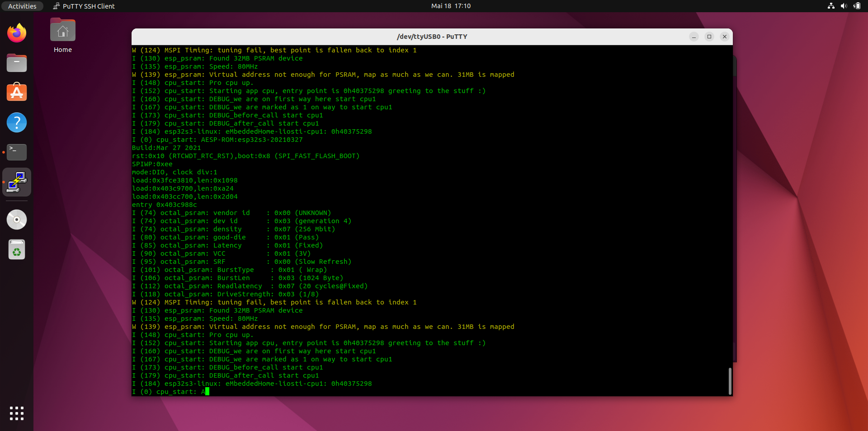Screen dimensions: 868x431
Task: Open the Trash in the dock
Action: point(17,249)
